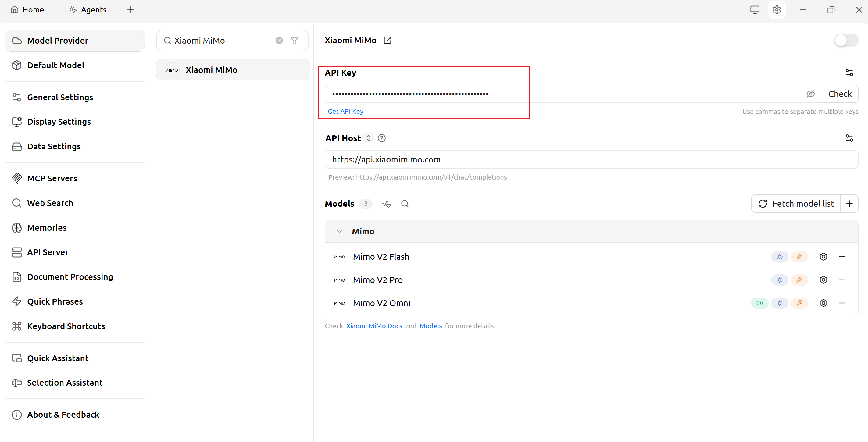Open API Host settings sliders icon

click(x=849, y=138)
